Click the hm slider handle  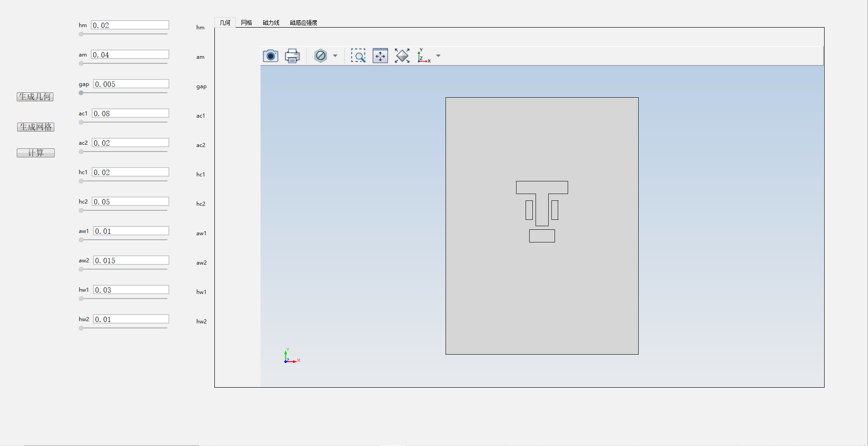pyautogui.click(x=81, y=34)
